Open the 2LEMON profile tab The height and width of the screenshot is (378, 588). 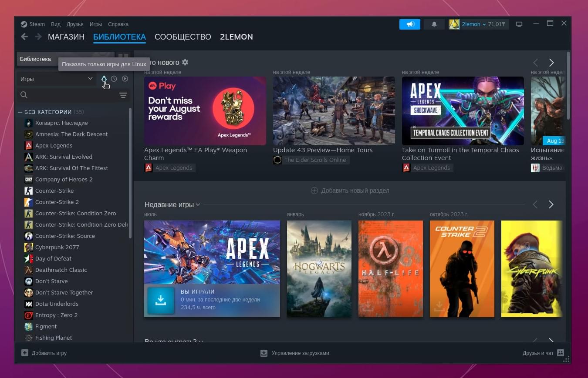237,37
